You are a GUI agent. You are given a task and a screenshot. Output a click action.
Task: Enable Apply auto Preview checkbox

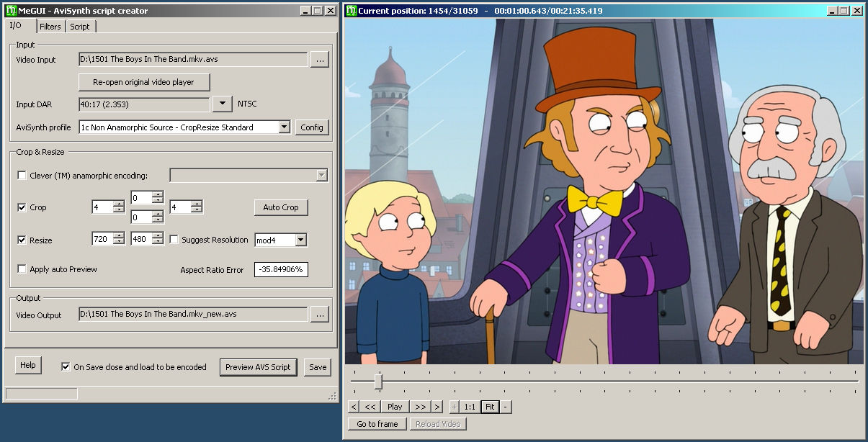[x=22, y=269]
